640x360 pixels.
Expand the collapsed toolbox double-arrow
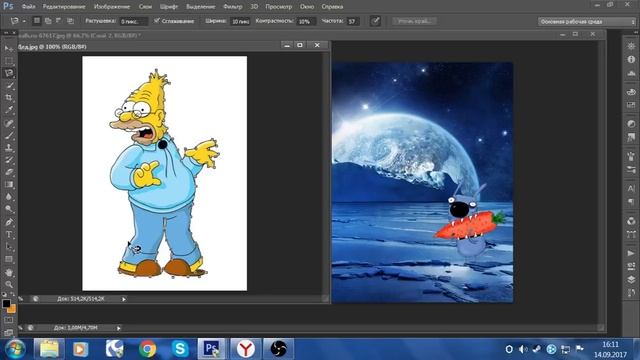6,33
